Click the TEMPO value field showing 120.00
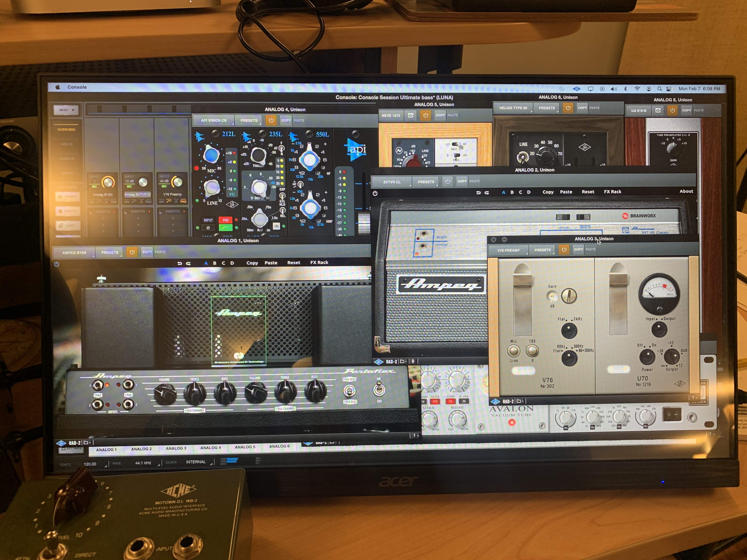This screenshot has height=560, width=747. (90, 464)
